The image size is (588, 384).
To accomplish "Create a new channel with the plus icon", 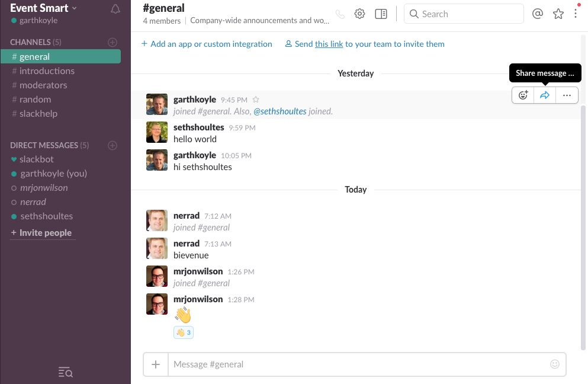I will point(113,41).
